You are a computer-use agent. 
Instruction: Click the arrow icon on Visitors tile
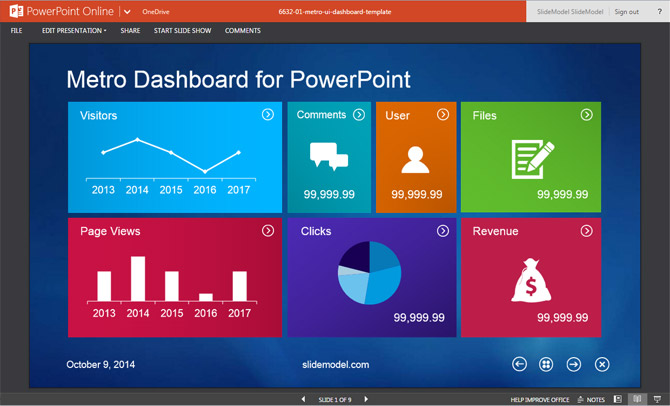click(268, 115)
